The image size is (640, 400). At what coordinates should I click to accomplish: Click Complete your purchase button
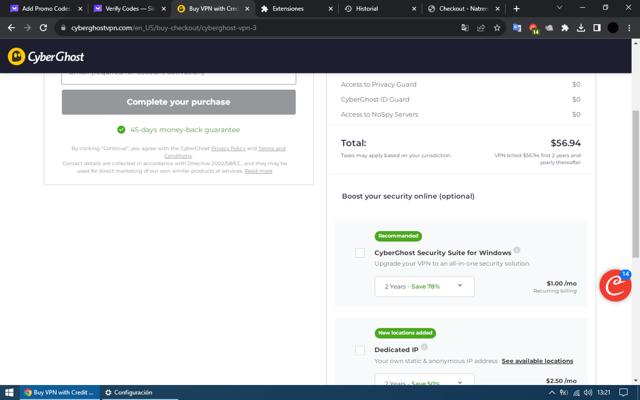pyautogui.click(x=179, y=102)
